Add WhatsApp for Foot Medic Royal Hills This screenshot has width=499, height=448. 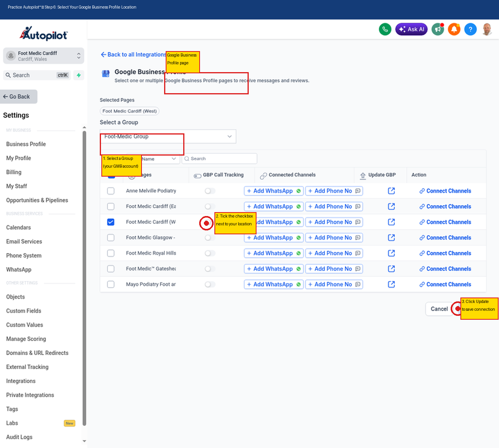pos(274,253)
